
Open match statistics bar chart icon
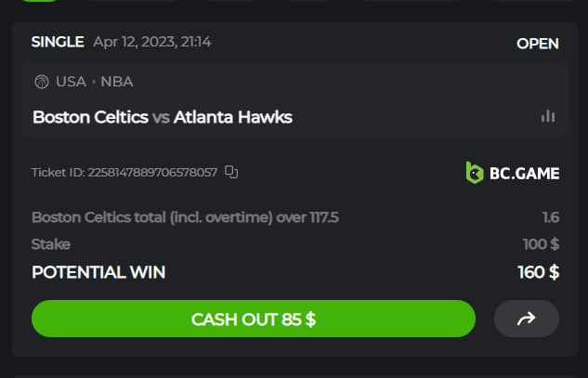pyautogui.click(x=548, y=116)
